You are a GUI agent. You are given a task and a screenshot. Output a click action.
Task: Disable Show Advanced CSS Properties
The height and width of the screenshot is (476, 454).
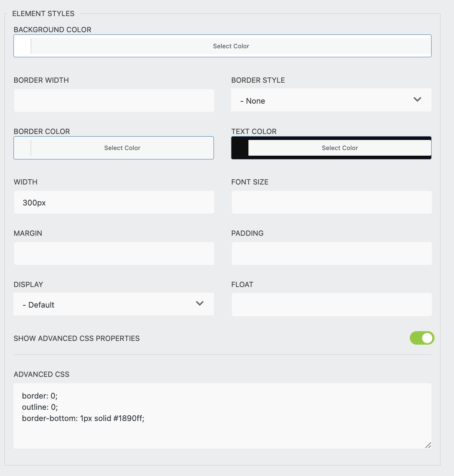tap(422, 338)
